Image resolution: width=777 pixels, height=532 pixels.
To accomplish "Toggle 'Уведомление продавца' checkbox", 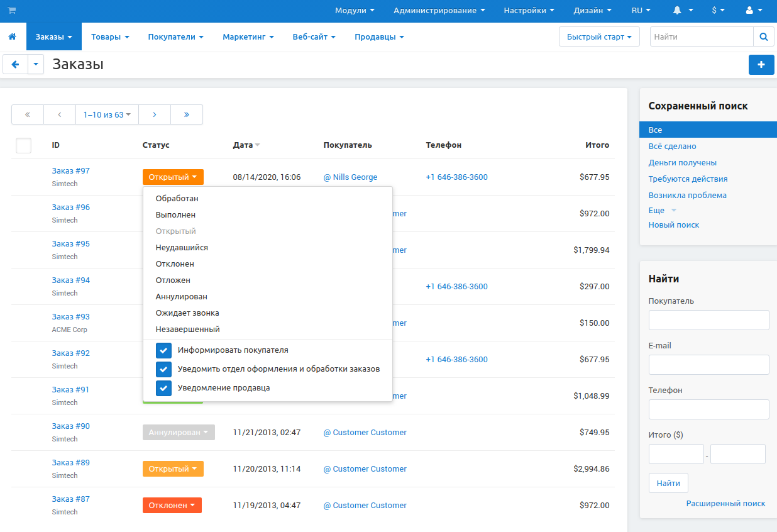I will pyautogui.click(x=163, y=388).
